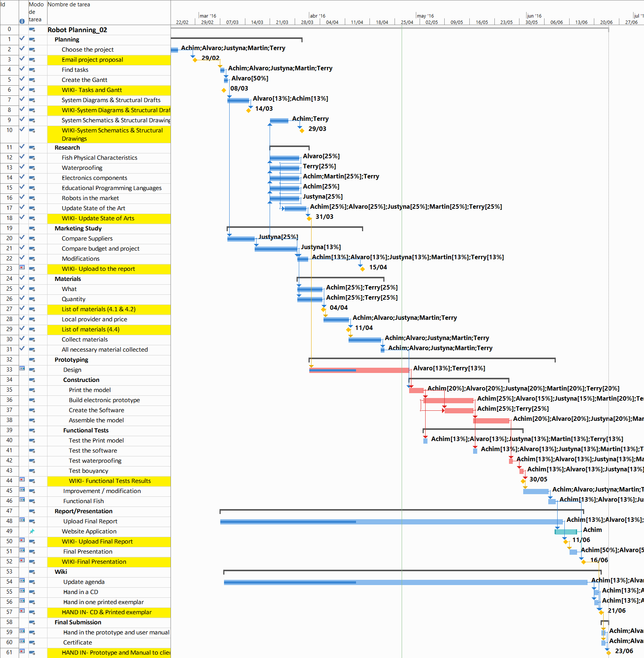644x658 pixels.
Task: Select the yellow Email project proposal task
Action: (92, 60)
